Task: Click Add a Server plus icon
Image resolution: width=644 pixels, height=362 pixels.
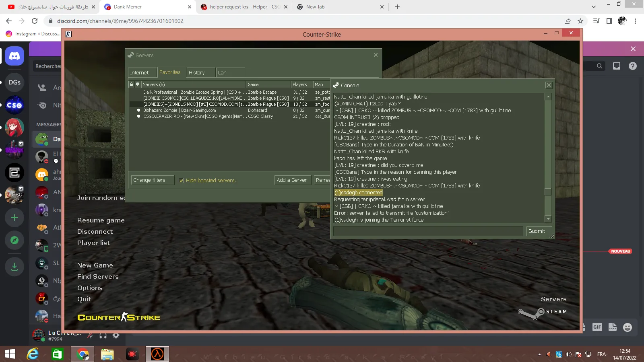Action: click(14, 218)
